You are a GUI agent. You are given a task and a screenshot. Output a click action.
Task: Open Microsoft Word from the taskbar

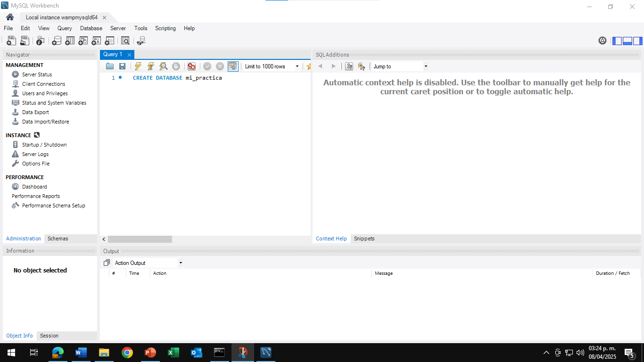[81, 353]
